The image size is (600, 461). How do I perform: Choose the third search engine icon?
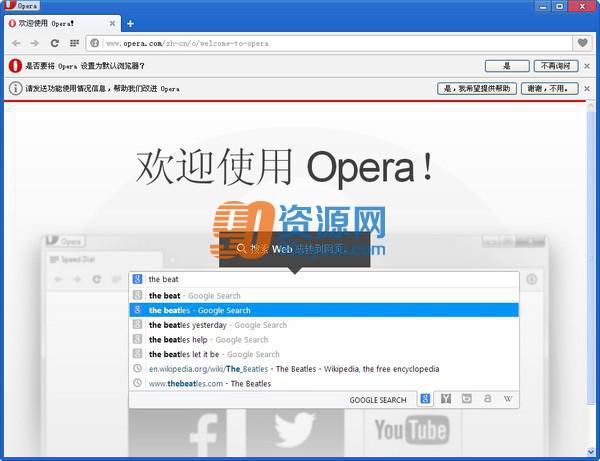point(466,399)
